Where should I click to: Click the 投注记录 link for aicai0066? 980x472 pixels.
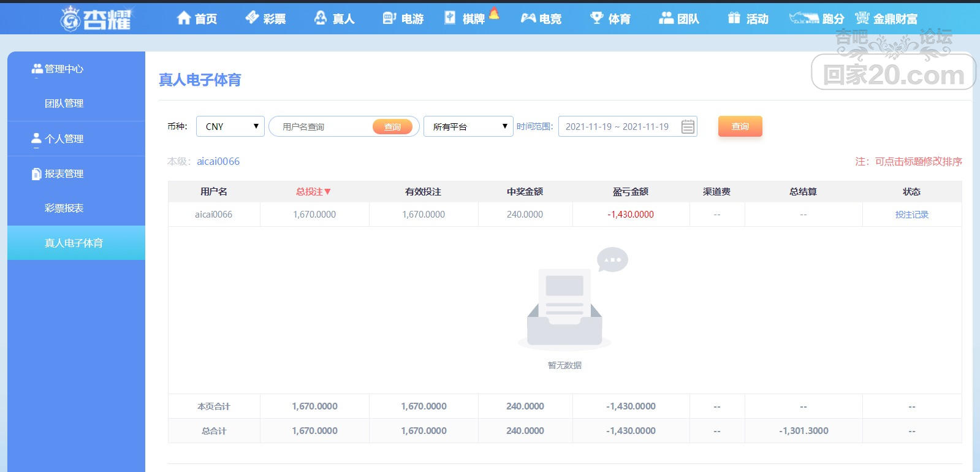911,215
